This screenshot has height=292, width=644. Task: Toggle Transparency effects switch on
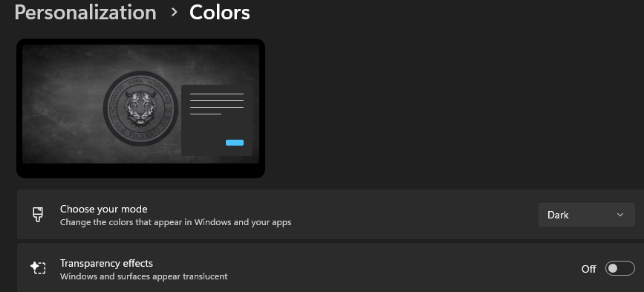[x=619, y=268]
